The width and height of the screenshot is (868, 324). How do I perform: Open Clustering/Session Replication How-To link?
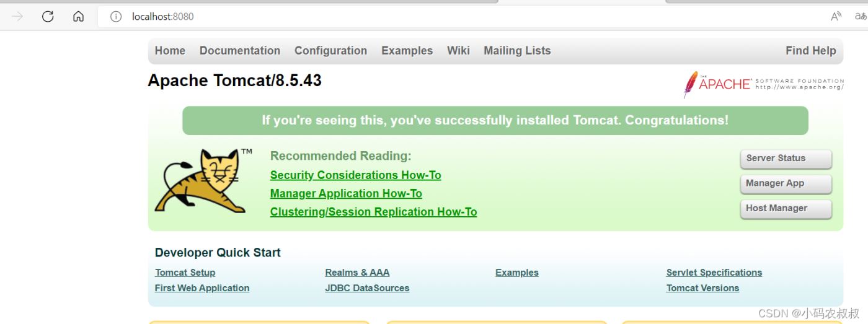[373, 212]
